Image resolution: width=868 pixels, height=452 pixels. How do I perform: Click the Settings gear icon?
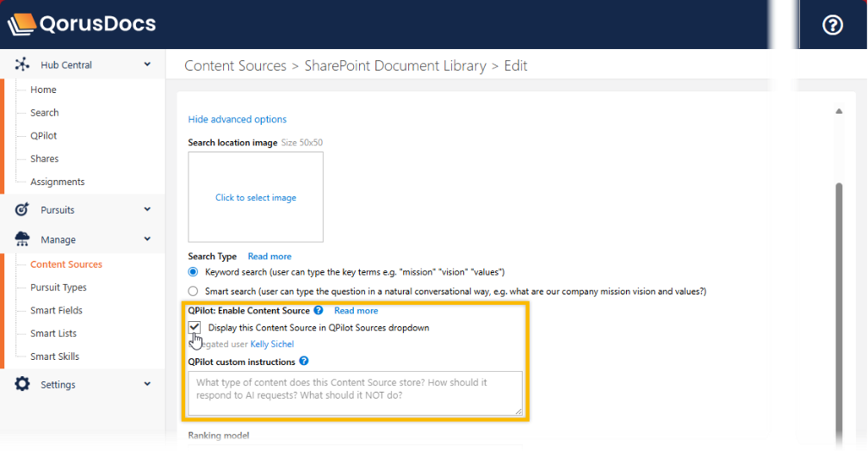(22, 385)
